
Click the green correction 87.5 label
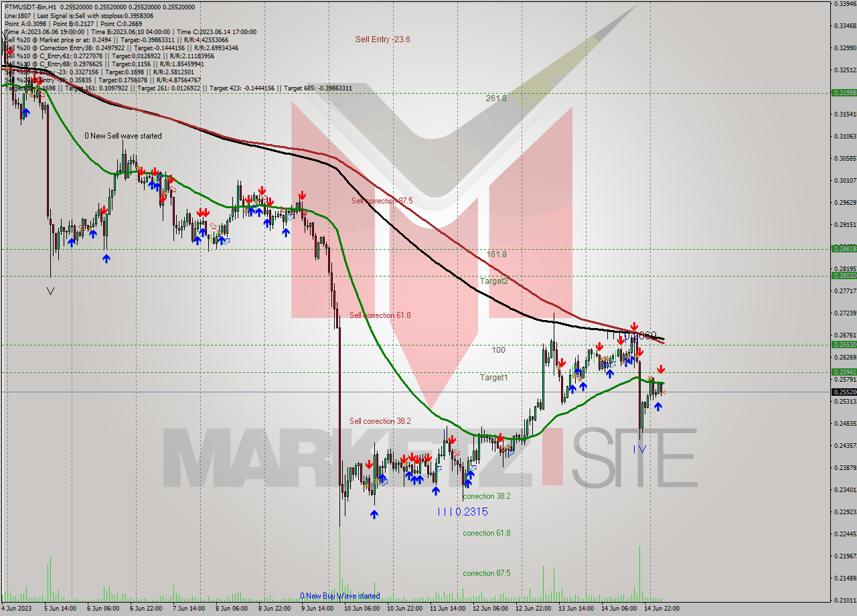tap(487, 573)
